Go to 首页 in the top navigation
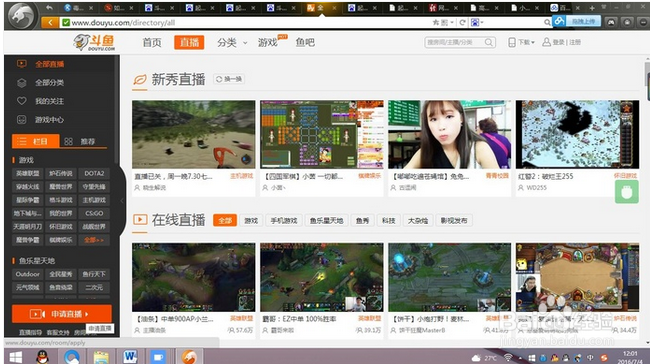650x364 pixels. 152,42
